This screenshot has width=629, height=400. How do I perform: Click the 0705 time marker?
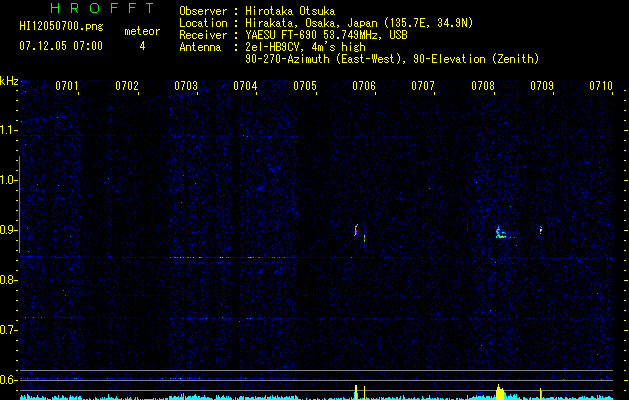pos(305,86)
